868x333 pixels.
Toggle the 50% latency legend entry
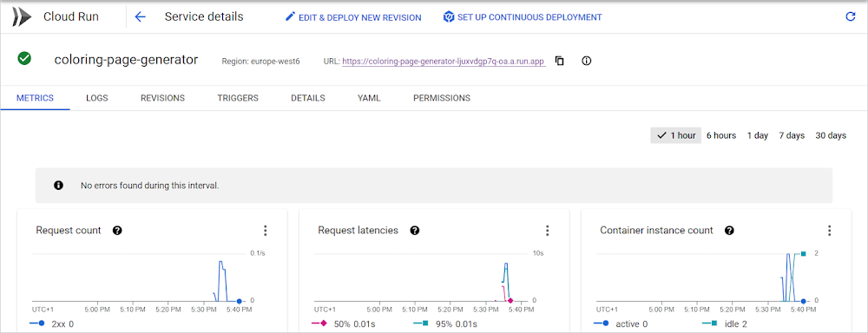(344, 323)
